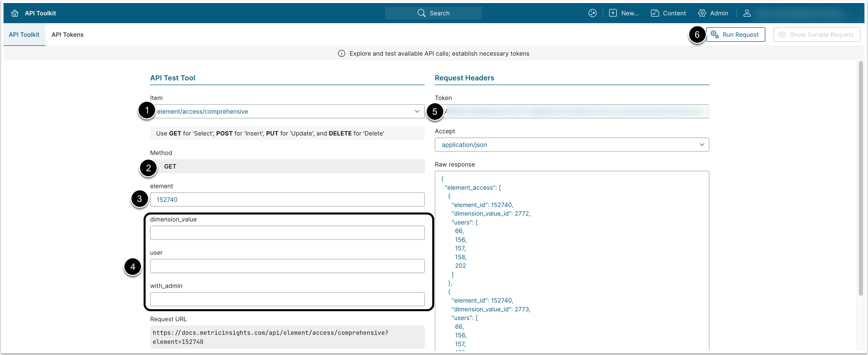Expand the Accept application/json dropdown
868x355 pixels.
click(701, 145)
